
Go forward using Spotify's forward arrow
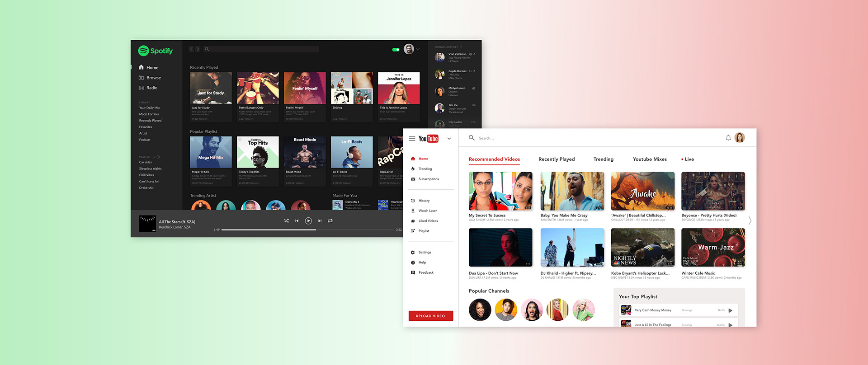[198, 49]
